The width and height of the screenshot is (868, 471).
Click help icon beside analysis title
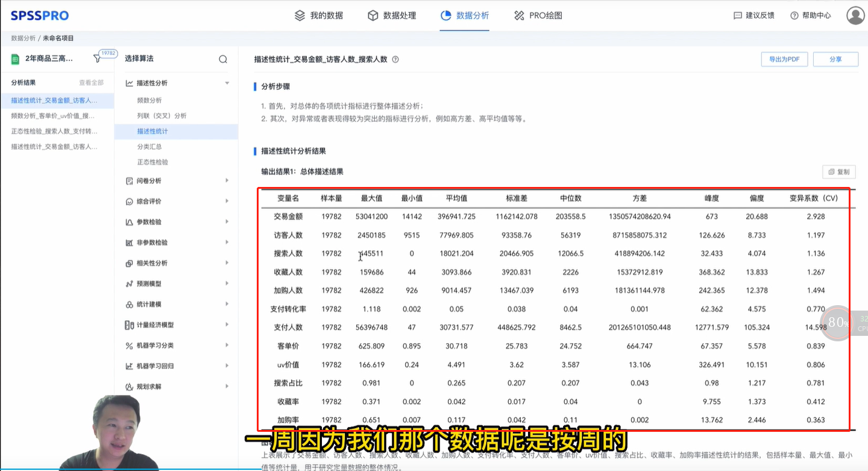pyautogui.click(x=395, y=60)
